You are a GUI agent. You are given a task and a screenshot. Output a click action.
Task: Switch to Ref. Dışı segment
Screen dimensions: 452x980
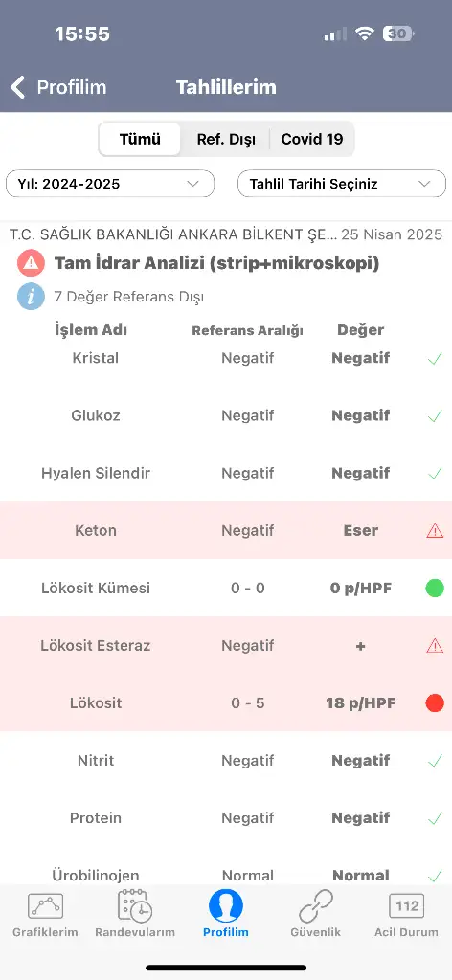coord(226,139)
